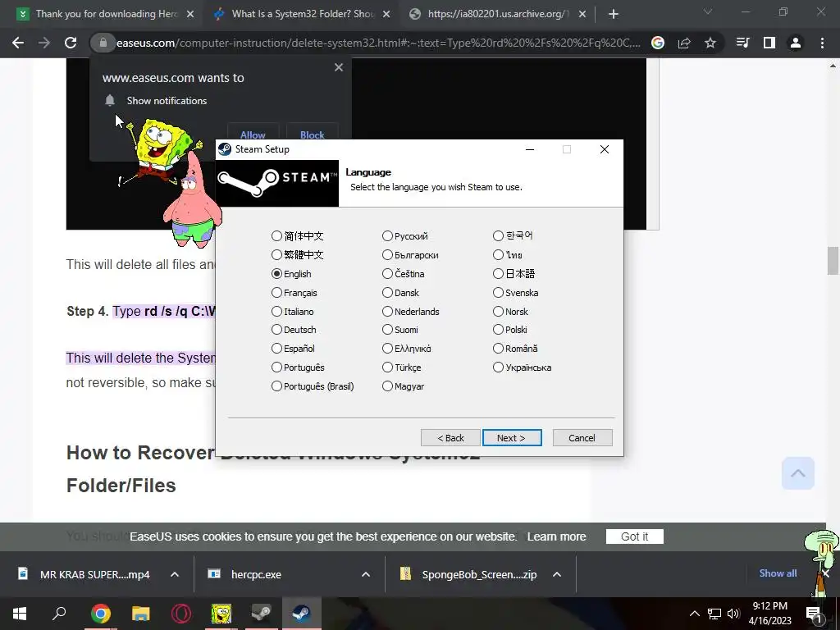Screen dimensions: 840x630
Task: Open the Learn more cookie link
Action: tap(556, 536)
